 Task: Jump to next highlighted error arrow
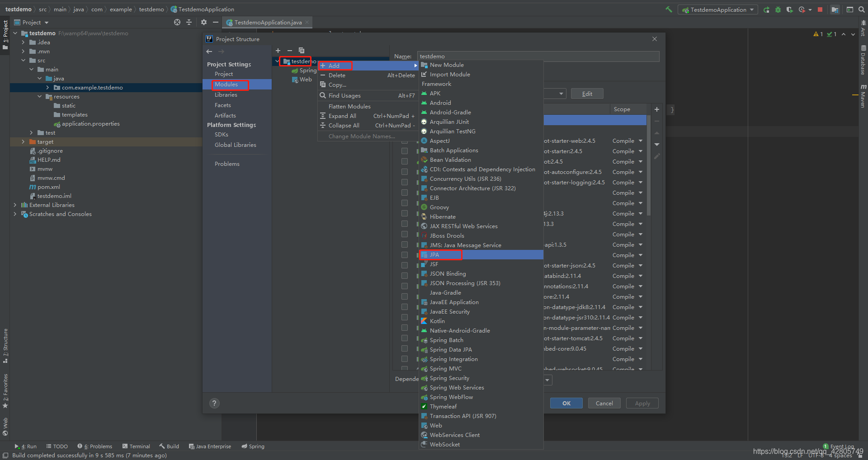(x=853, y=34)
